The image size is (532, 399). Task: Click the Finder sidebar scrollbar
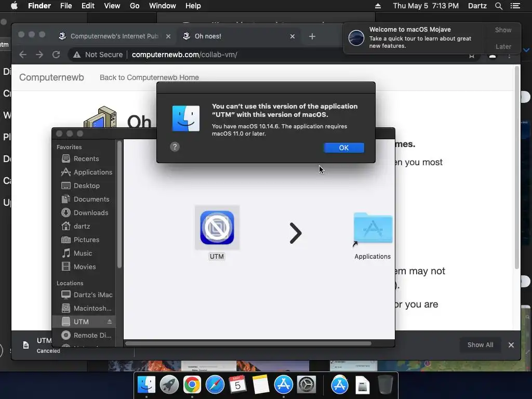119,205
